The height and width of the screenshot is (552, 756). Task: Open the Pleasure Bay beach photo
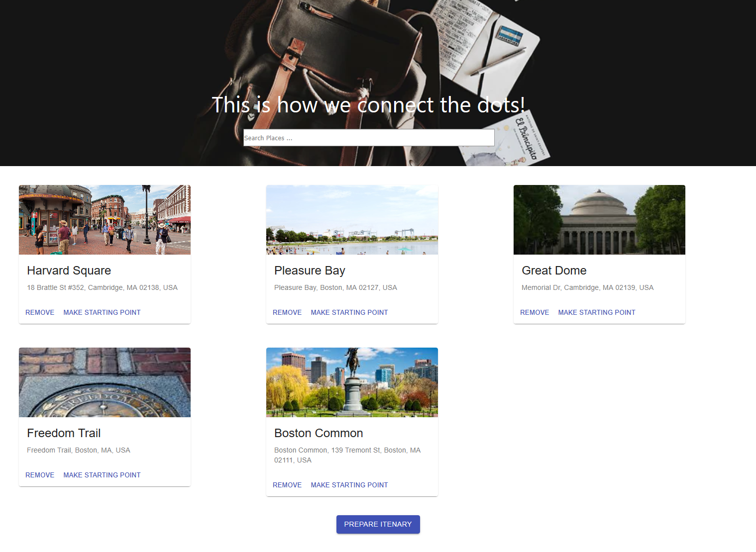pos(352,220)
